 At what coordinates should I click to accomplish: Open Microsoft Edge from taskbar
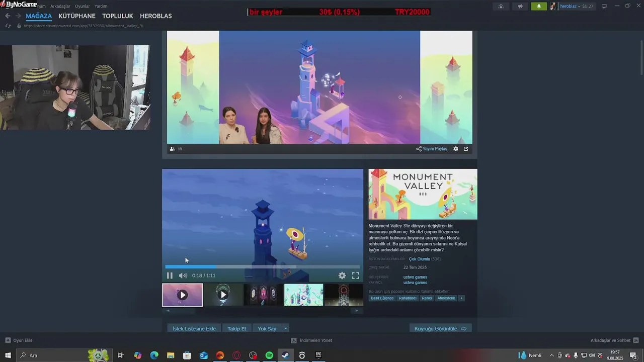pos(154,355)
